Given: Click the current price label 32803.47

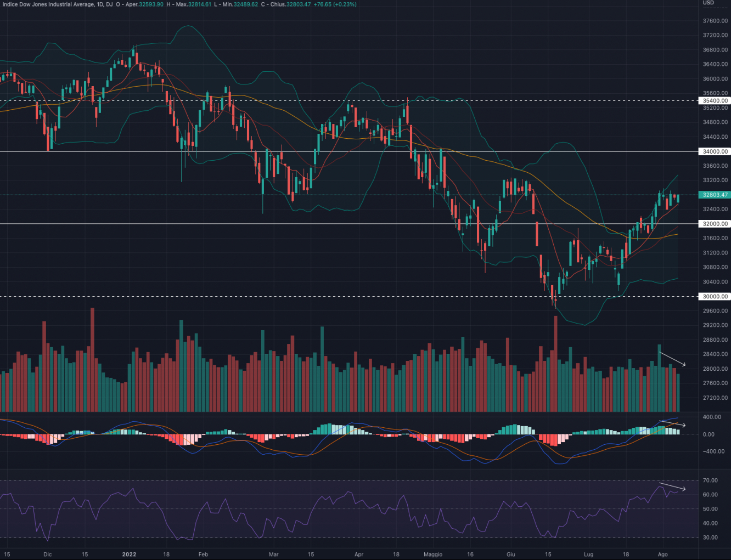Looking at the screenshot, I should point(714,195).
